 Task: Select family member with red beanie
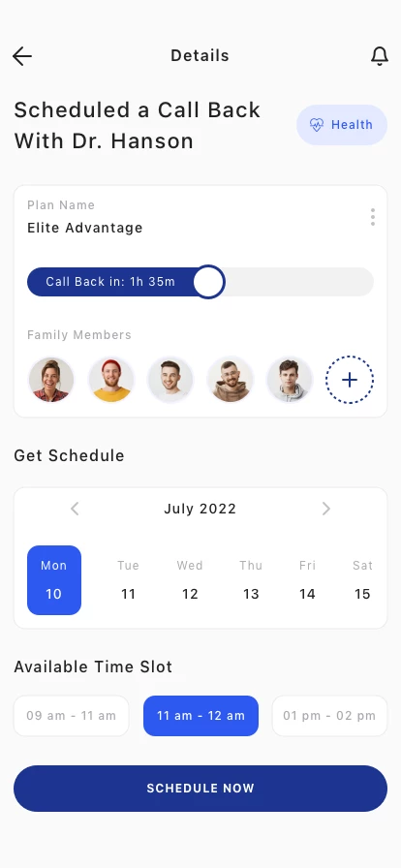[x=111, y=380]
